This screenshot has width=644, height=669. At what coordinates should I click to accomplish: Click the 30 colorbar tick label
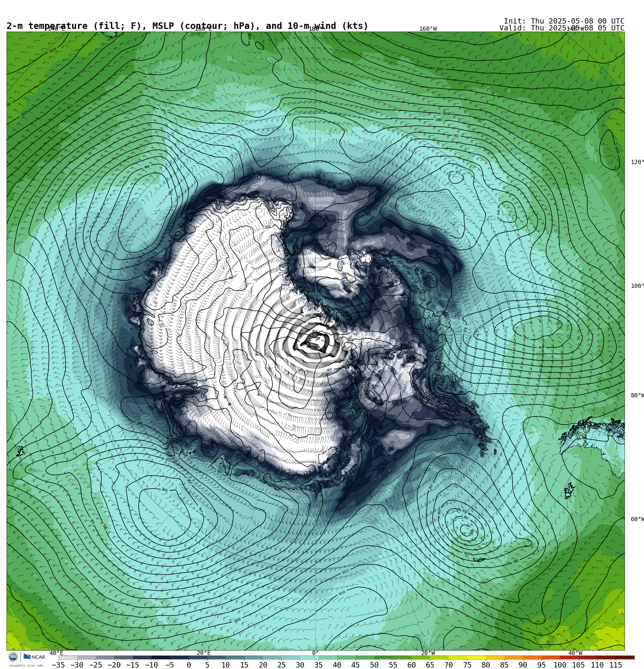(300, 665)
